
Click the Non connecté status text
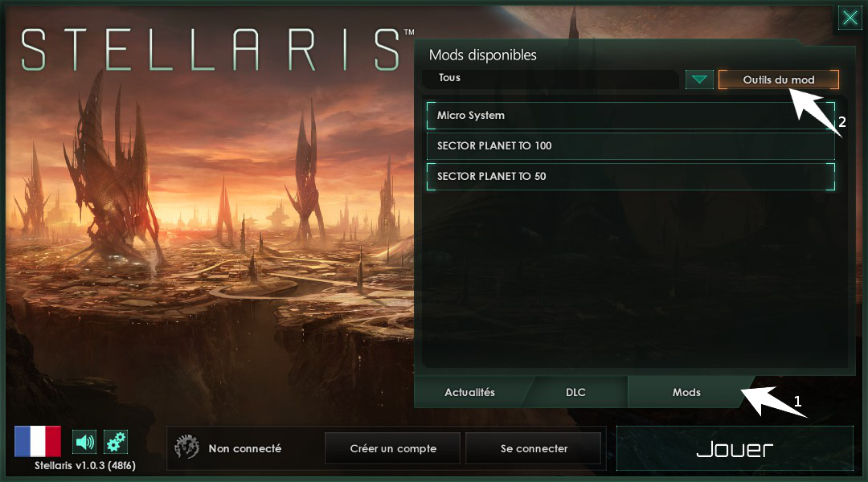pos(244,448)
